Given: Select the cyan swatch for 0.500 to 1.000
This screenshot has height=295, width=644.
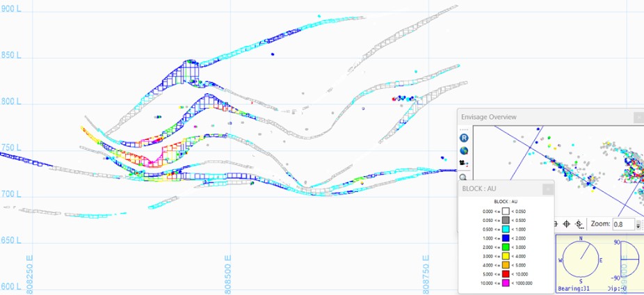Looking at the screenshot, I should 506,228.
